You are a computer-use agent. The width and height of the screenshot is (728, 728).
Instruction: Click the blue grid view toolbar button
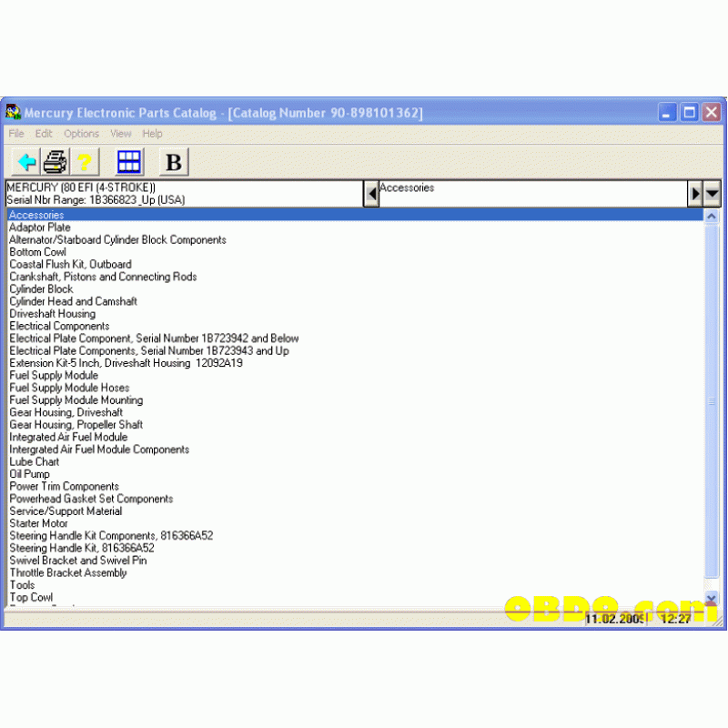coord(129,162)
